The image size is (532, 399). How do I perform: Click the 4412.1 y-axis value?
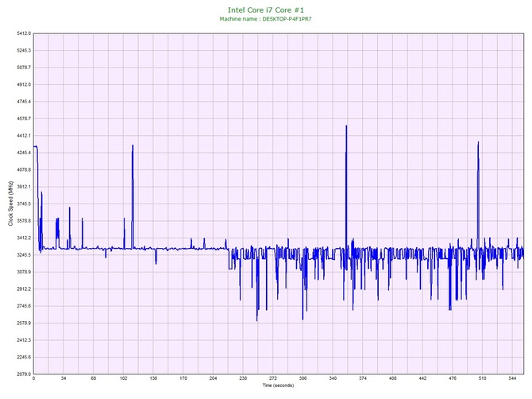[24, 136]
